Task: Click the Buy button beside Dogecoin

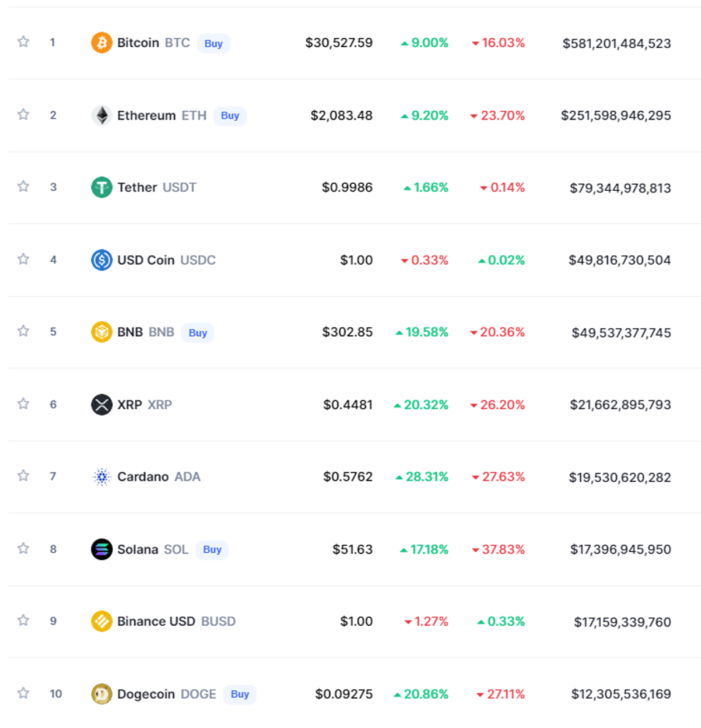Action: (x=240, y=694)
